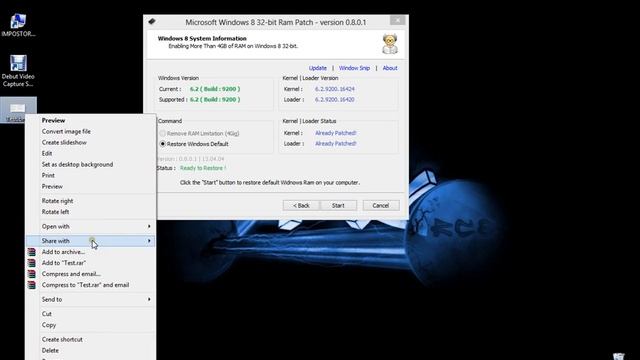Select Remove RAM Limitation (4Gig) radio button
Viewport: 640px width, 360px height.
[x=162, y=133]
